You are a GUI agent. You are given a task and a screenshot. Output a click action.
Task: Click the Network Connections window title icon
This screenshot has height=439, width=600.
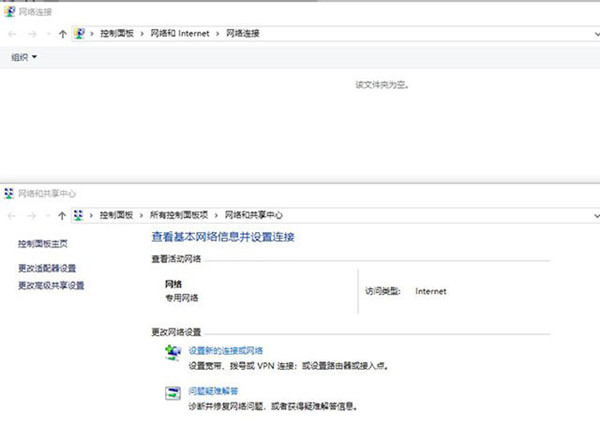click(9, 11)
